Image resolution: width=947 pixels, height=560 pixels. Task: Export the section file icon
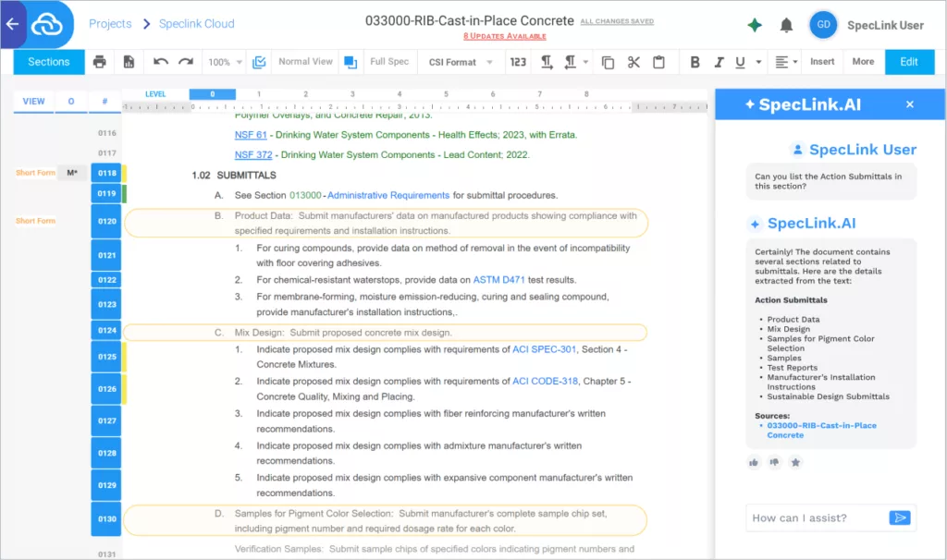coord(129,62)
